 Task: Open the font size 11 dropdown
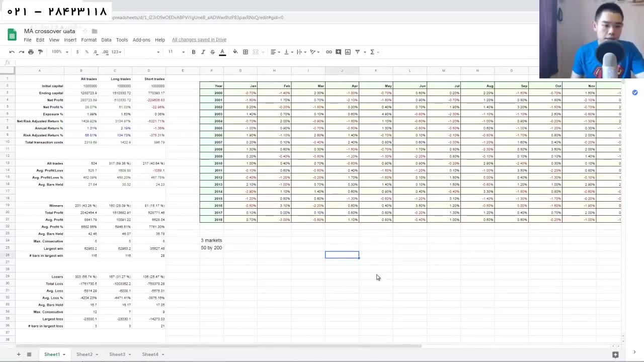pyautogui.click(x=176, y=52)
